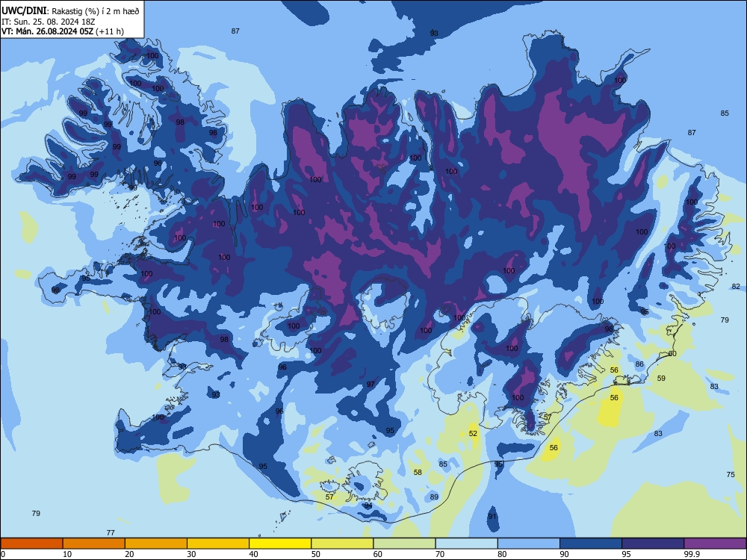Viewport: 747px width, 560px height.
Task: Click the purple above-99.9 legend swatch
Action: (x=715, y=544)
